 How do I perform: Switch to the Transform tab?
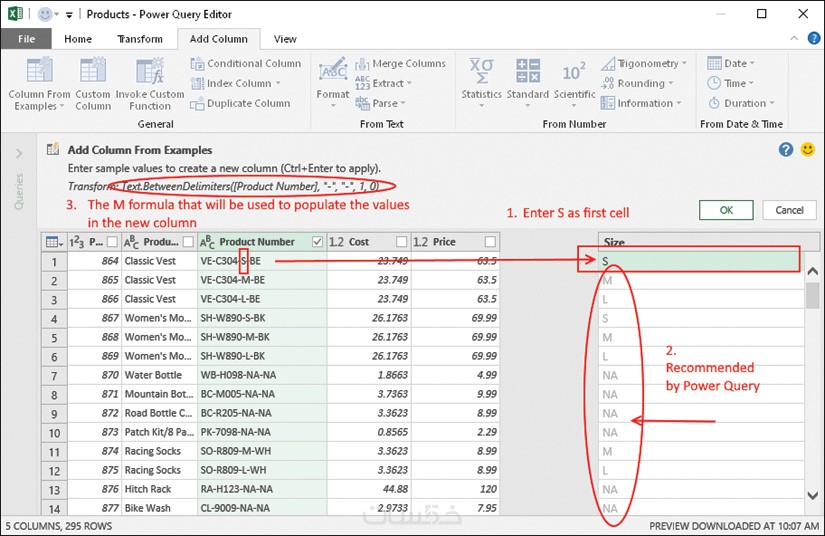140,39
